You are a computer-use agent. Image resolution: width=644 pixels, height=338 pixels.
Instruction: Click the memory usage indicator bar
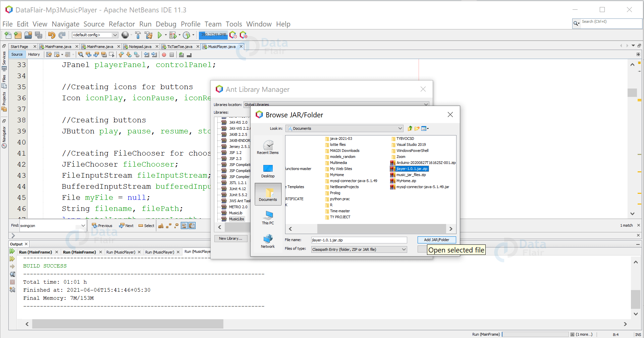pos(213,35)
